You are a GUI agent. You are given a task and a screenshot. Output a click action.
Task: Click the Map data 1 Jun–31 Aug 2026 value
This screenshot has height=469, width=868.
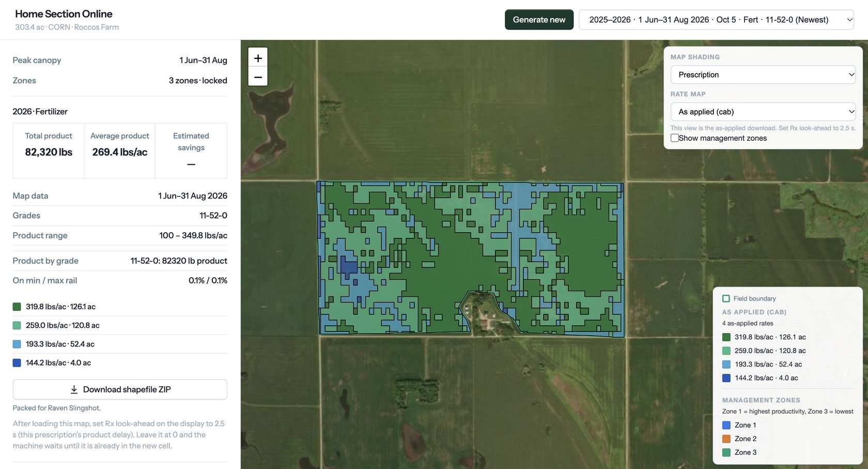[x=193, y=196]
